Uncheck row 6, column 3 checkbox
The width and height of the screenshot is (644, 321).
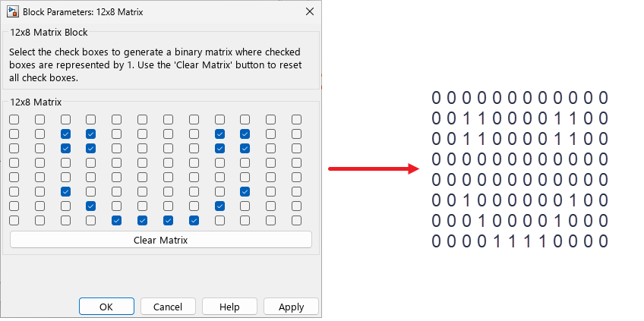pyautogui.click(x=66, y=191)
